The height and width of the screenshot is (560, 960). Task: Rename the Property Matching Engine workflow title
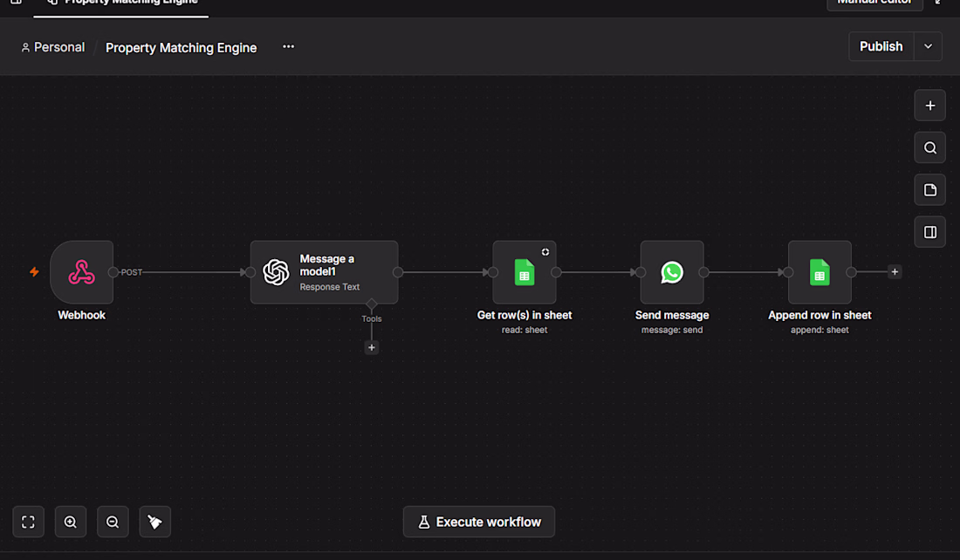[182, 48]
